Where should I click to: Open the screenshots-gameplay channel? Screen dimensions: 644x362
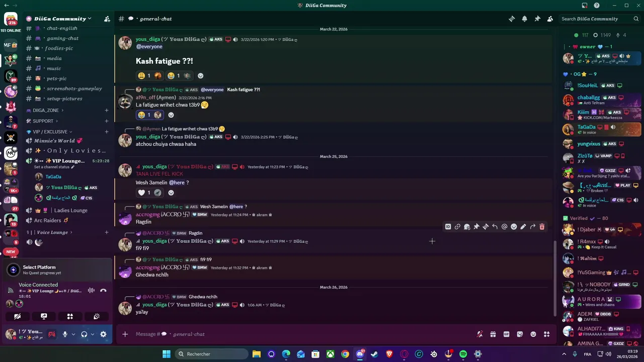[x=74, y=88]
